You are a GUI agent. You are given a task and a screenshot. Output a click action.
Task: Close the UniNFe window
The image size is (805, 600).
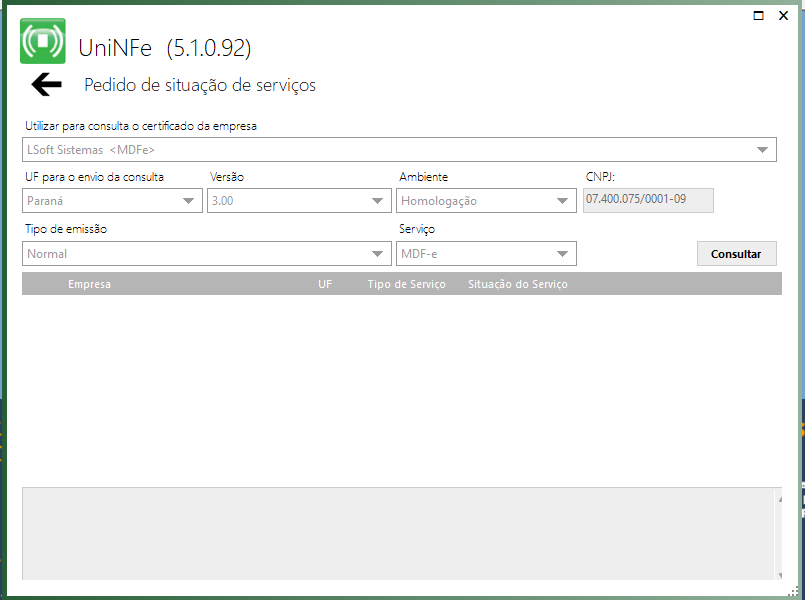coord(783,15)
